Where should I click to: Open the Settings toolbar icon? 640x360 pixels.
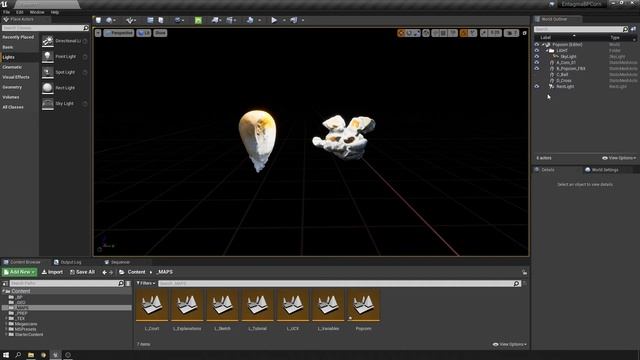(178, 20)
